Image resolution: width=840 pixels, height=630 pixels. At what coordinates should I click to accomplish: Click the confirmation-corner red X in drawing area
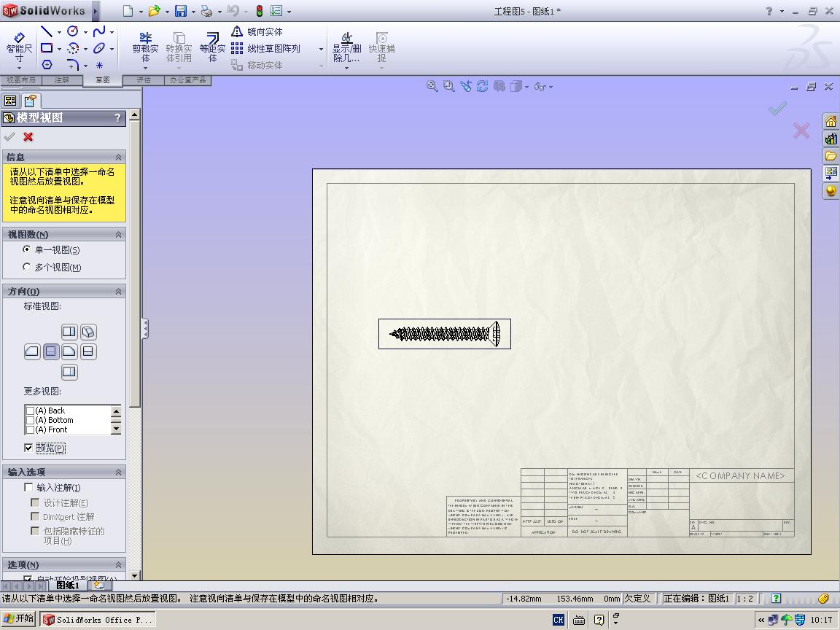point(801,131)
